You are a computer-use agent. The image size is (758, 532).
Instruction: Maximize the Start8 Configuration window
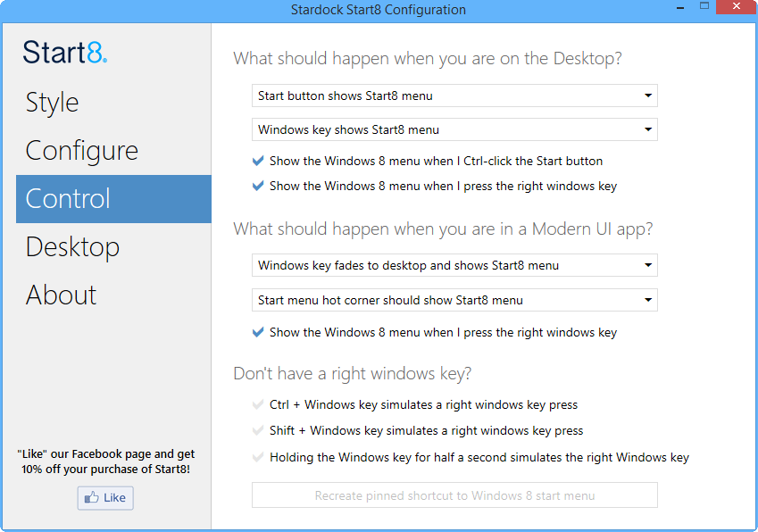click(704, 6)
